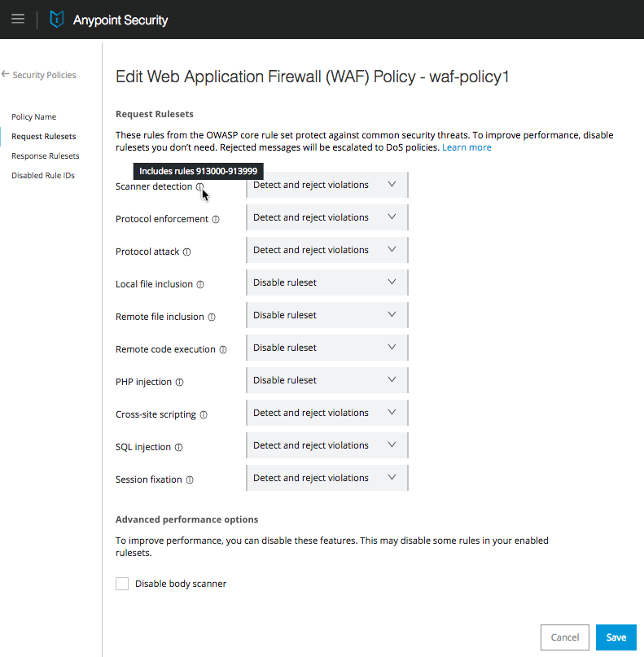Open the Local file inclusion dropdown
This screenshot has height=657, width=644.
[x=326, y=283]
